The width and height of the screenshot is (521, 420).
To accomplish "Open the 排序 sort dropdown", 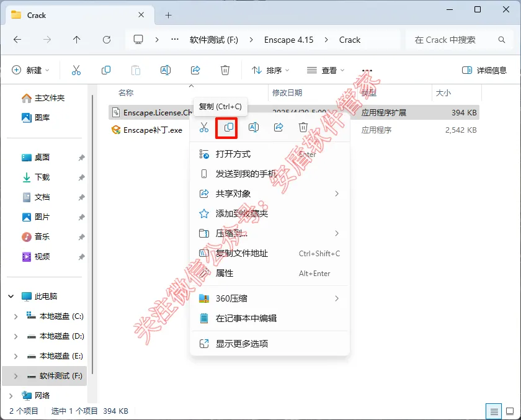I will click(270, 70).
